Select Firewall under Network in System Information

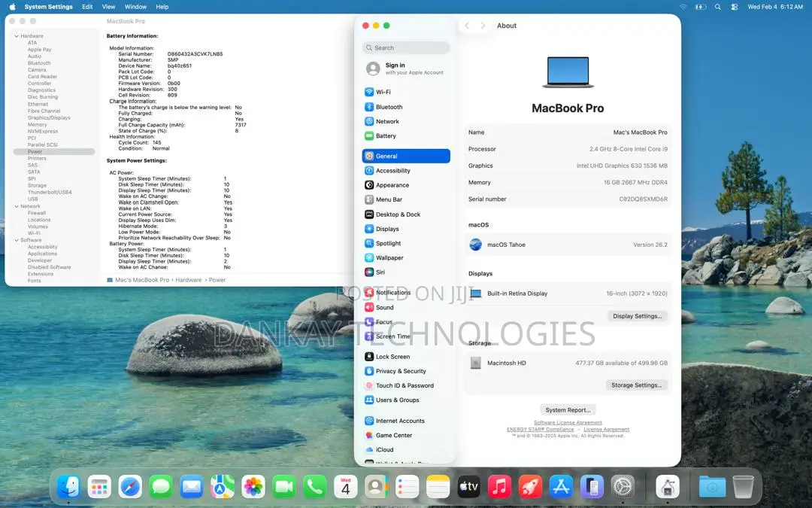pos(37,213)
